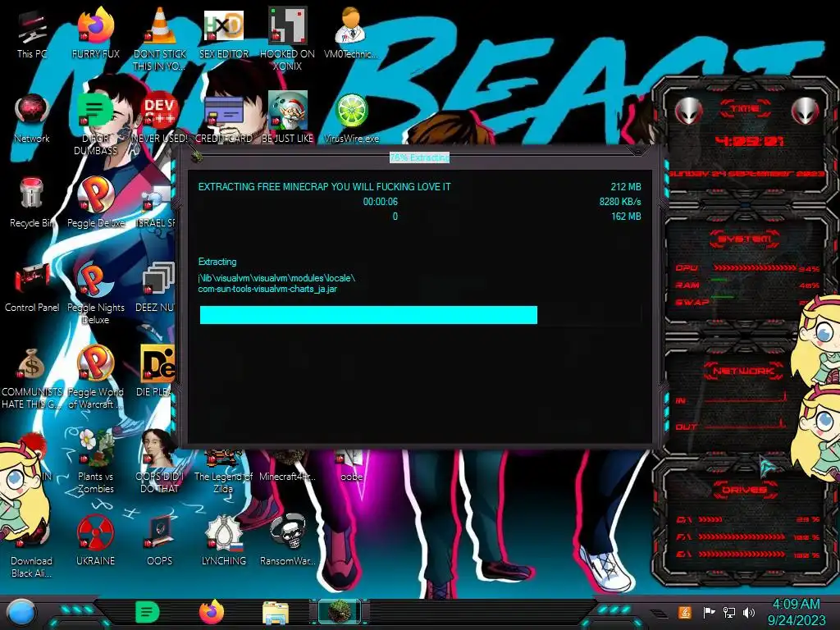This screenshot has height=630, width=840.
Task: Click the NETWORK gadget header
Action: pos(745,371)
